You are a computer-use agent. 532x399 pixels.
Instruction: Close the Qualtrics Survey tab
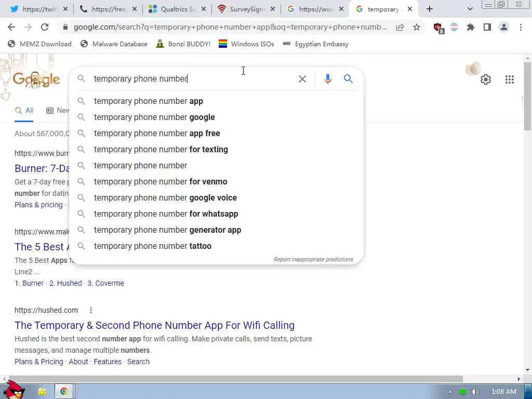204,9
